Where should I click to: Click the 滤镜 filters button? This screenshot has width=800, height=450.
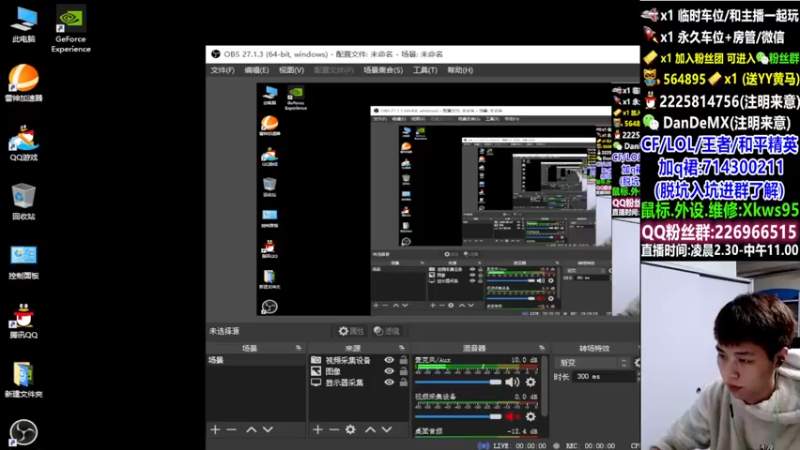387,331
